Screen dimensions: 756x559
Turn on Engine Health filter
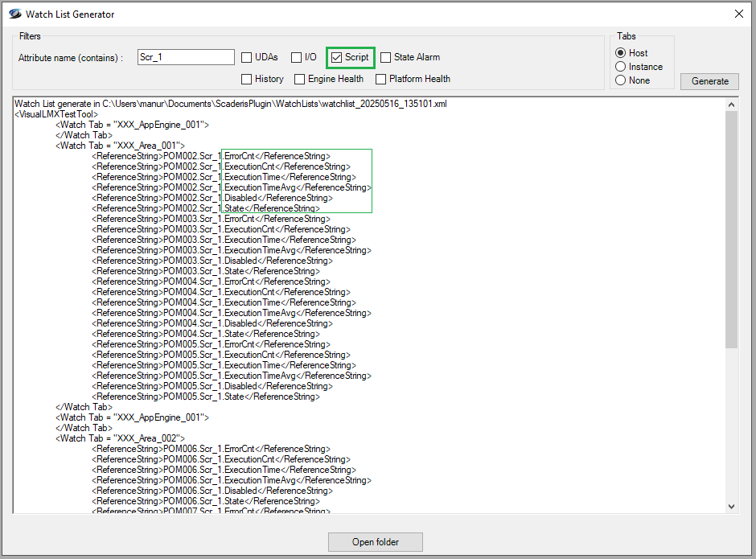(x=300, y=79)
